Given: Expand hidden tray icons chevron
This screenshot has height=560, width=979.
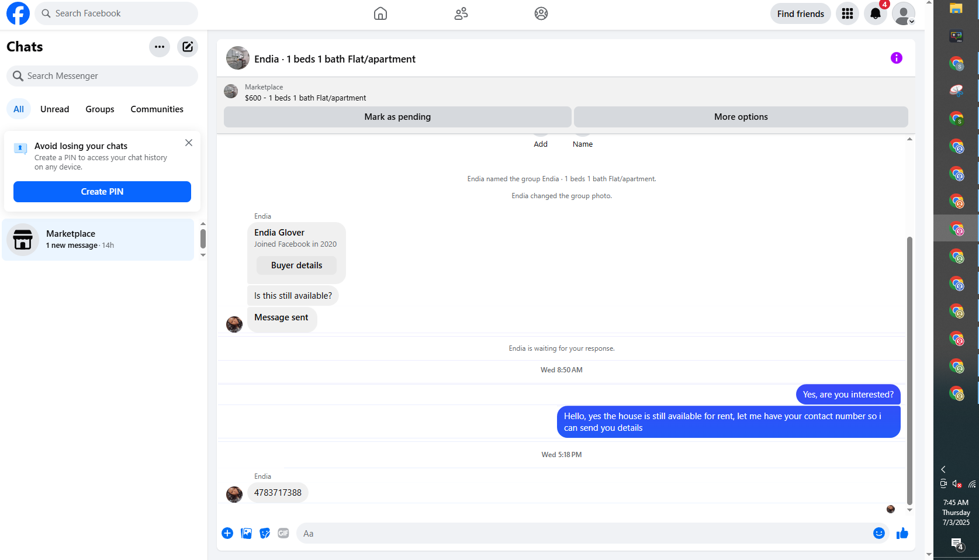Looking at the screenshot, I should 943,469.
